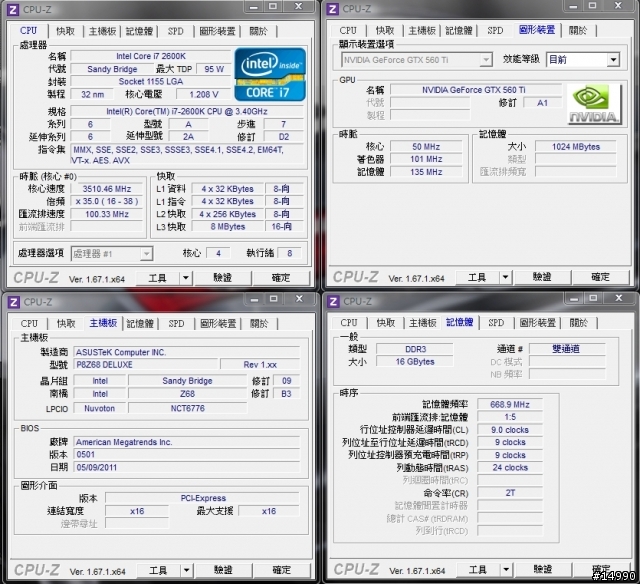Select the 主機板 tab in the mainboard window

pyautogui.click(x=103, y=323)
